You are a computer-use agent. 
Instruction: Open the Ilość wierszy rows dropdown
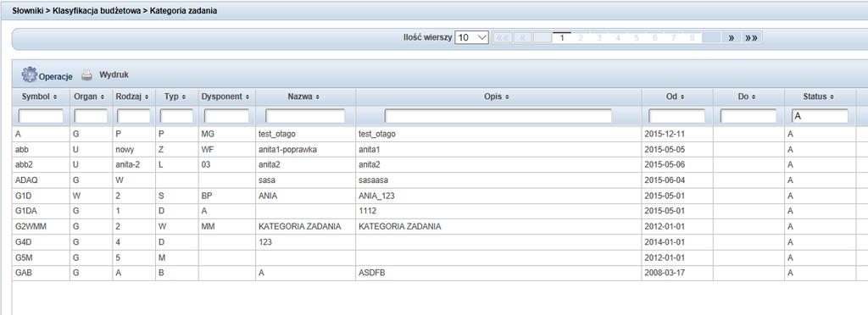click(x=471, y=37)
